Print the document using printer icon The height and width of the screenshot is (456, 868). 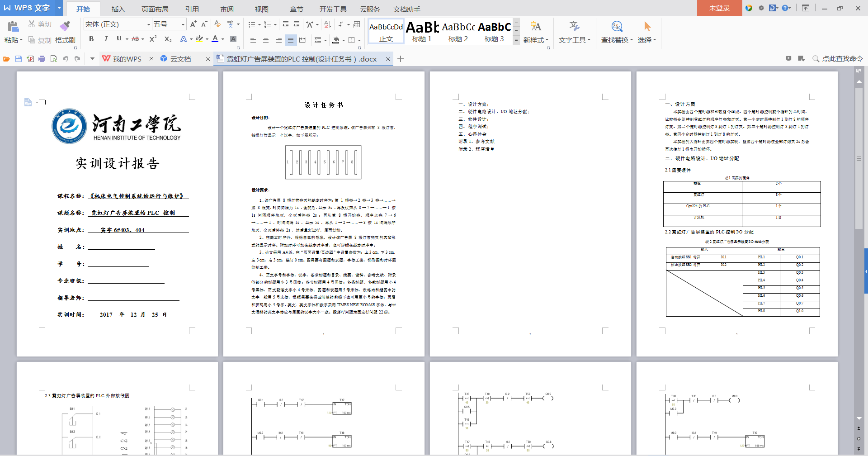tap(42, 59)
